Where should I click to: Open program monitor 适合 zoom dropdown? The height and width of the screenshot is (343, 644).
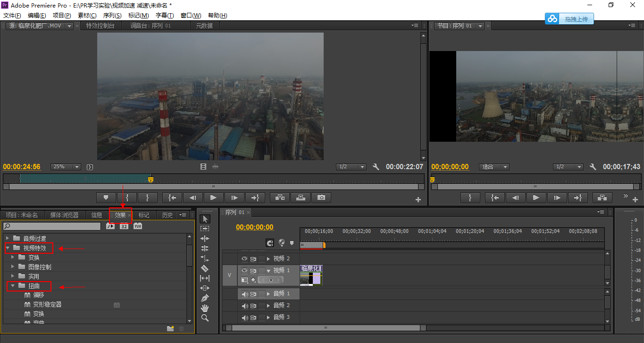click(494, 167)
